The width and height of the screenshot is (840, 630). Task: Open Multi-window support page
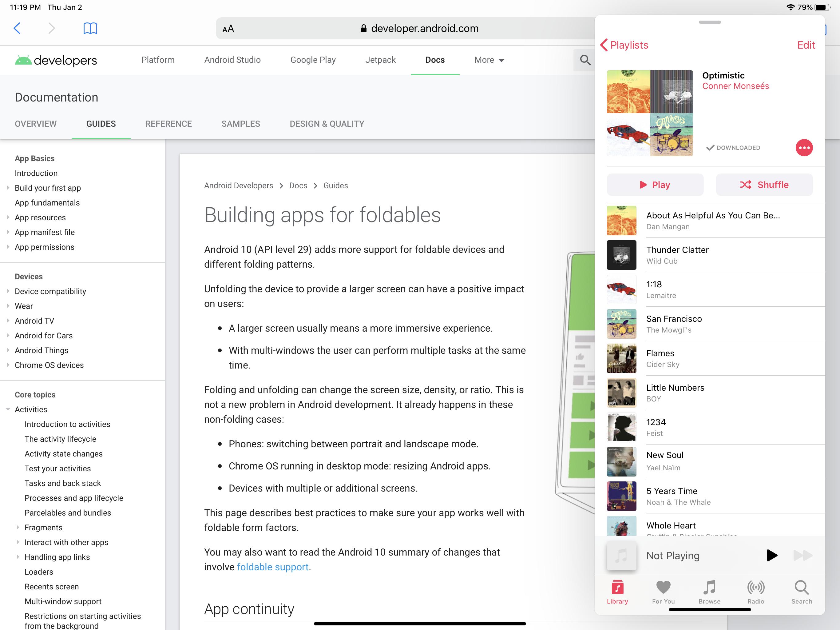(x=63, y=601)
